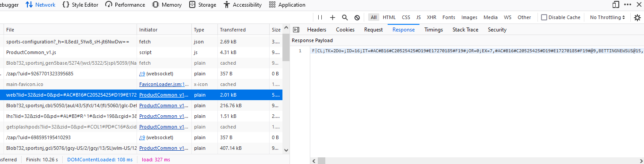This screenshot has width=644, height=164.
Task: Toggle Responsive Design Mode icon
Action: click(x=615, y=5)
